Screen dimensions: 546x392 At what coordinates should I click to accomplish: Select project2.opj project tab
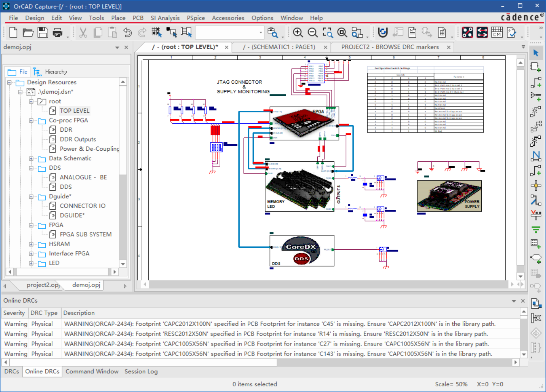[43, 285]
